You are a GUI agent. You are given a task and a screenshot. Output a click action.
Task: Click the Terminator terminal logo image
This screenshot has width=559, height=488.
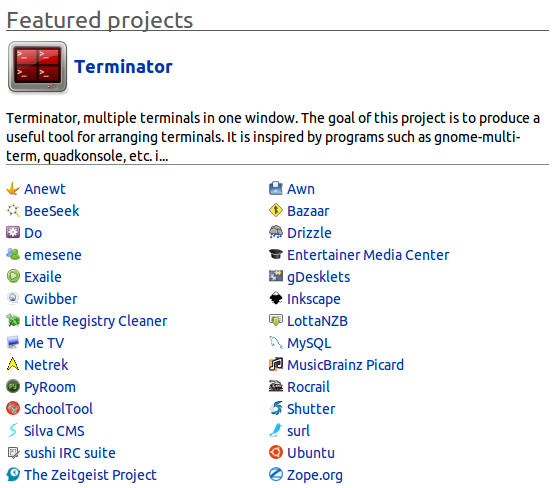click(37, 67)
